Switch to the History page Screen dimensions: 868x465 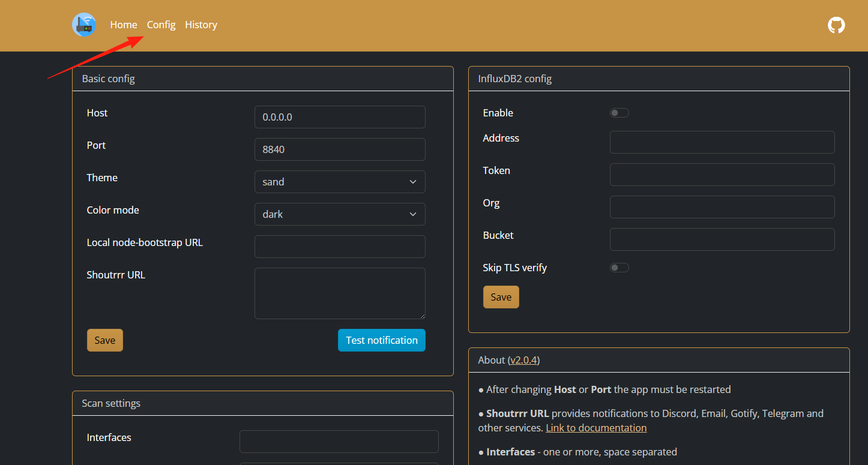click(x=201, y=25)
